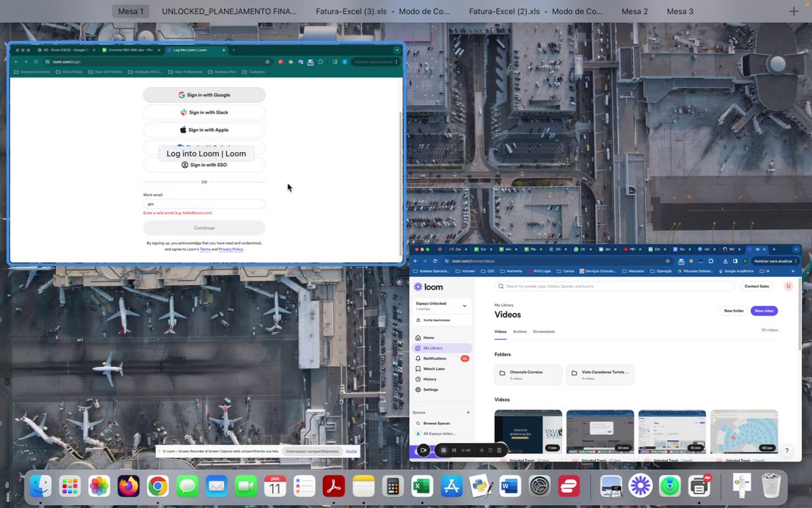This screenshot has height=508, width=812.
Task: Open Finder from the Dock
Action: 41,486
